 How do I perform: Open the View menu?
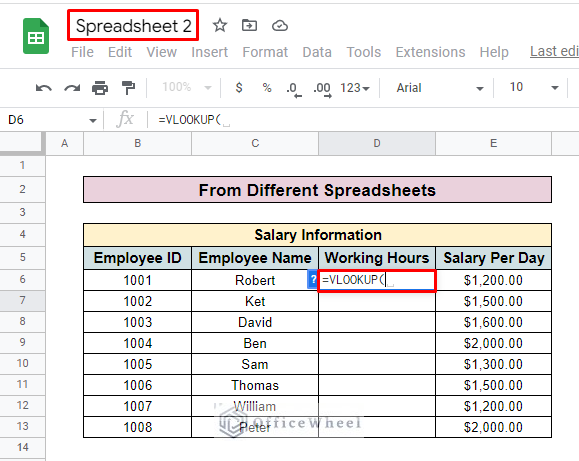[x=161, y=52]
